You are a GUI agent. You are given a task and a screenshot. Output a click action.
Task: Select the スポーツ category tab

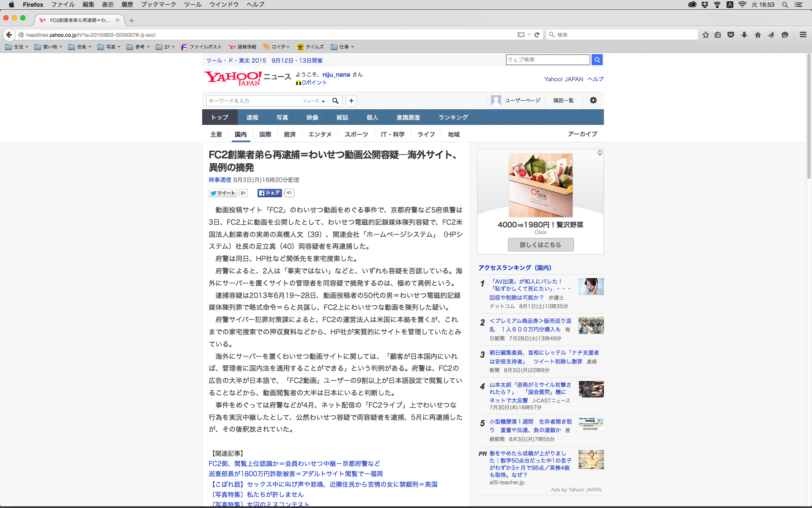pos(356,134)
